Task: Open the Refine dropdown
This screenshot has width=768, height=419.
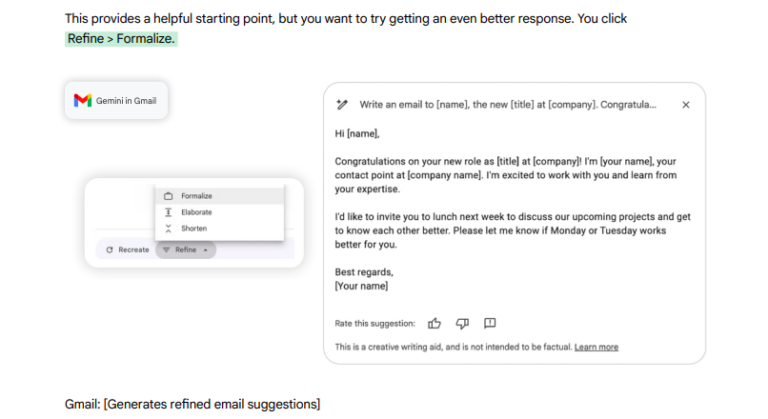Action: coord(185,249)
